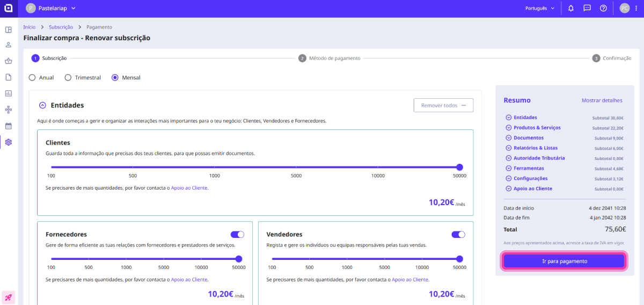Select the Anual billing option
The width and height of the screenshot is (644, 305).
tap(32, 77)
